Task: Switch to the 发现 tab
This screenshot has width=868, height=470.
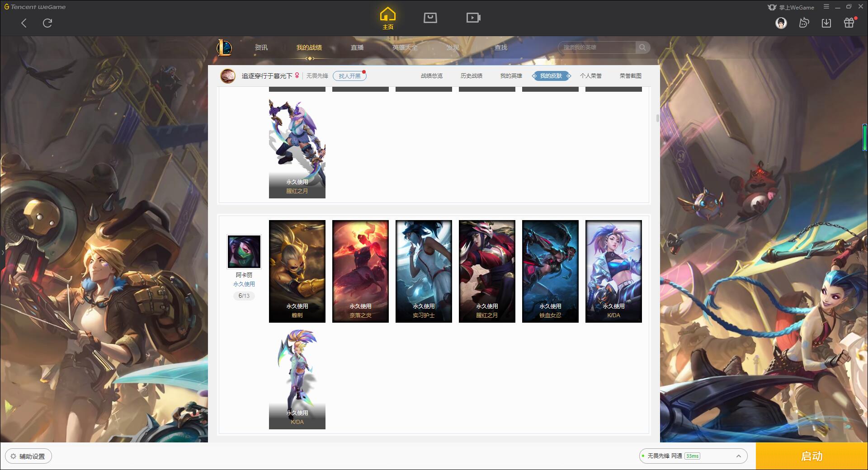Action: tap(453, 47)
